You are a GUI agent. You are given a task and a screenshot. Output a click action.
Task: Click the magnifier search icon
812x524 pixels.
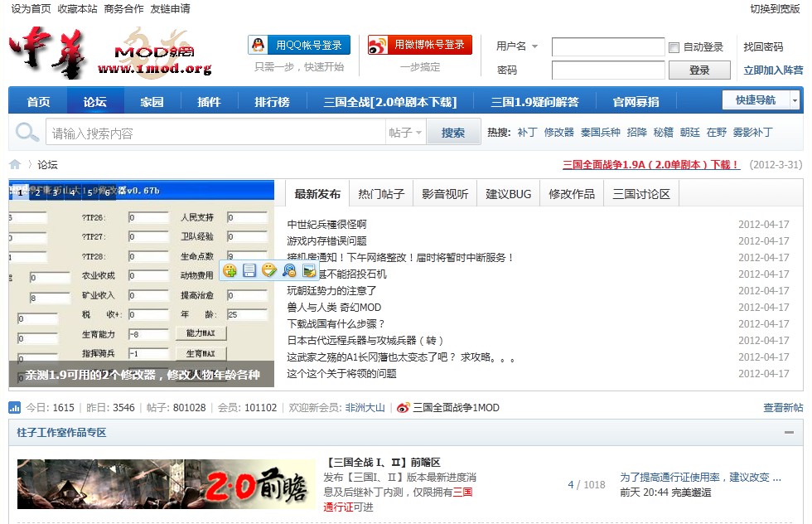27,132
